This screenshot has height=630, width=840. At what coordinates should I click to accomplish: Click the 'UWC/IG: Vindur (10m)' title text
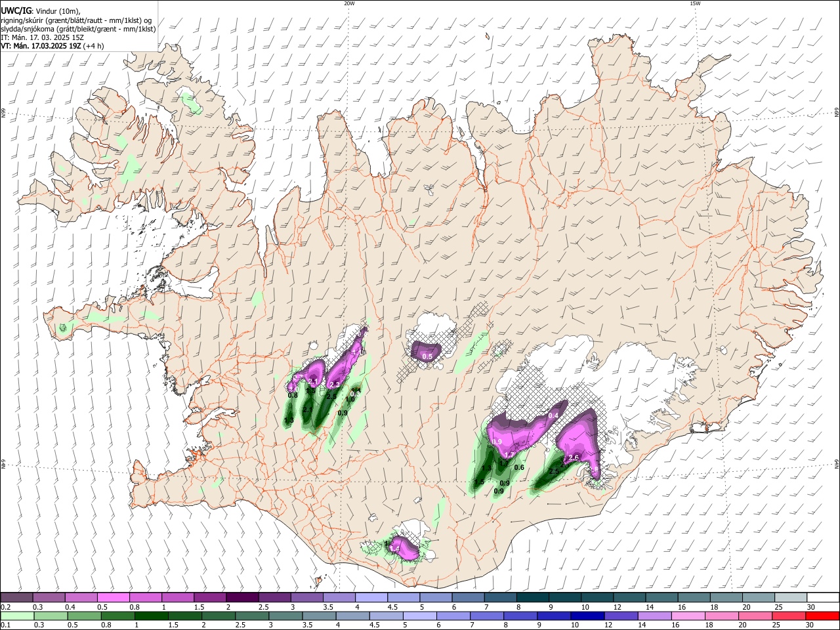click(41, 11)
